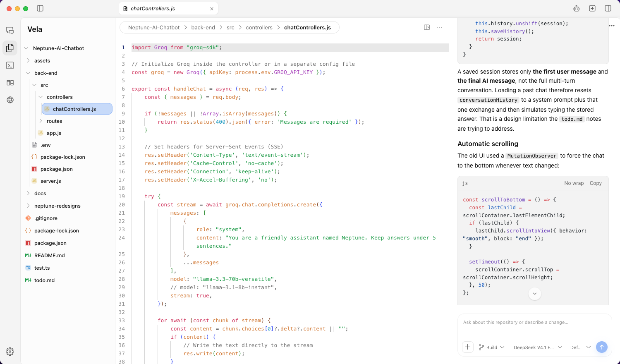Viewport: 620px width, 364px height.
Task: Select the chatControllers.js editor tab
Action: click(168, 8)
